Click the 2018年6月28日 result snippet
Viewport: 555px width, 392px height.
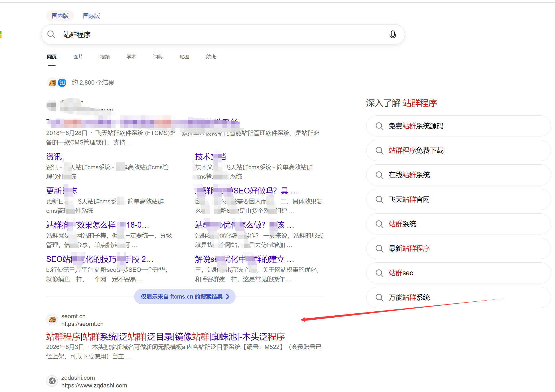tap(183, 138)
